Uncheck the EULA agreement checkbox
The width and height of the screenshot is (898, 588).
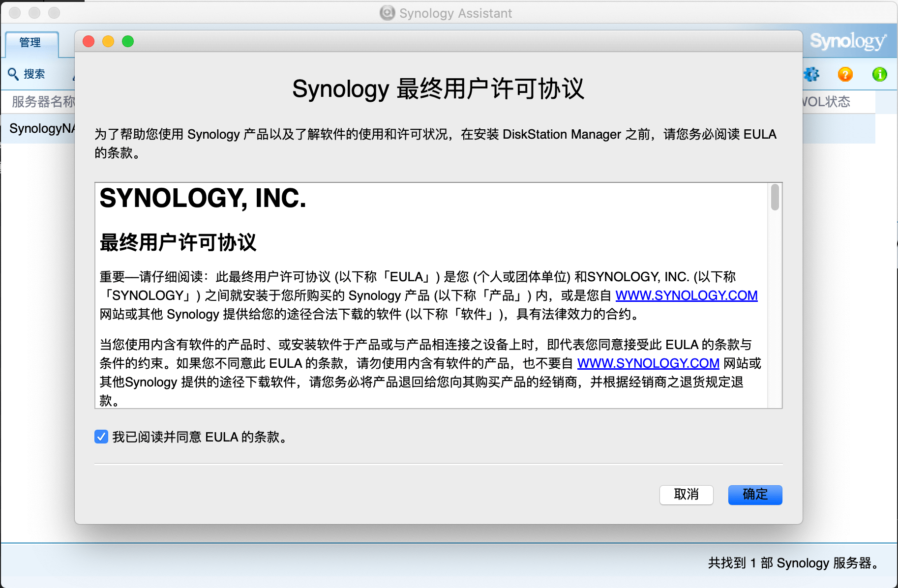pyautogui.click(x=101, y=437)
